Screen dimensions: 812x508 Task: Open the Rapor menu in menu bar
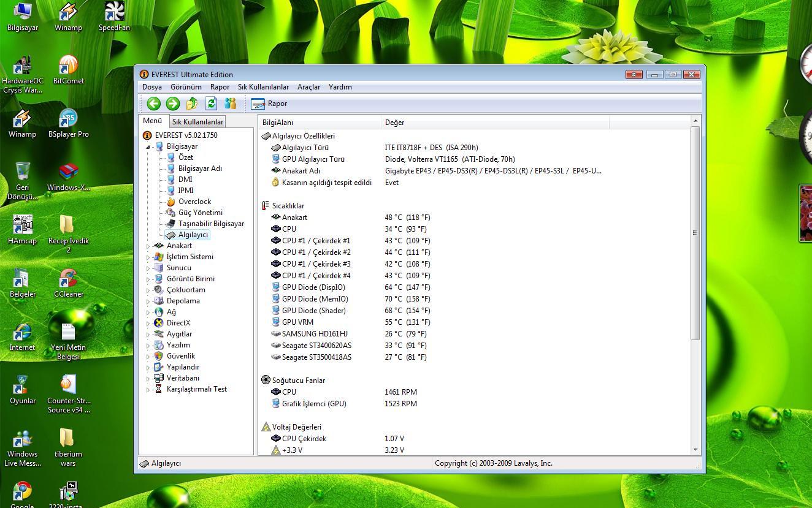click(220, 87)
